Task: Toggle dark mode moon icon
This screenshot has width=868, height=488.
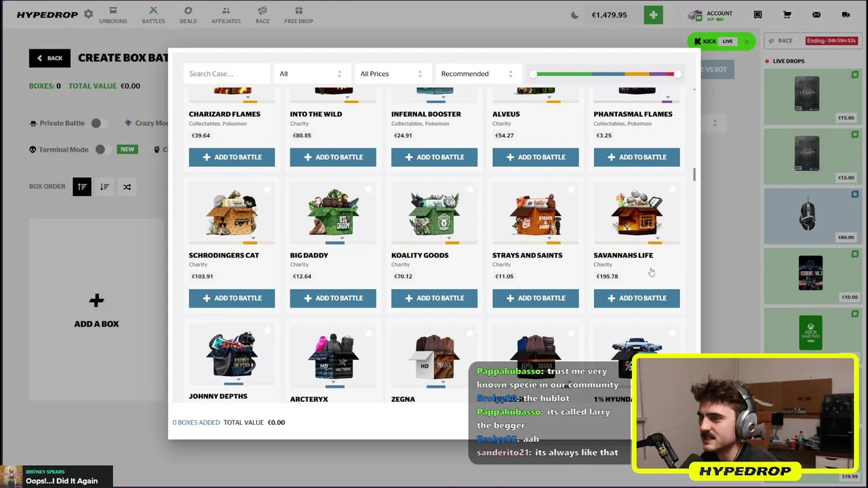Action: click(x=576, y=15)
